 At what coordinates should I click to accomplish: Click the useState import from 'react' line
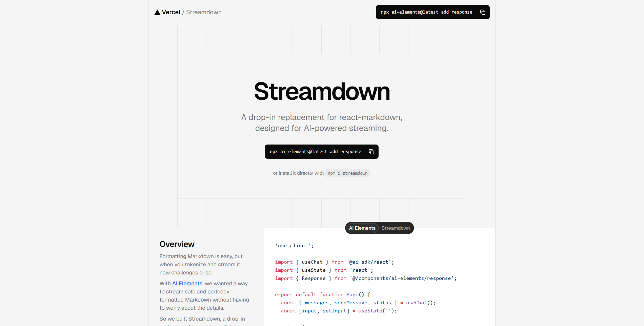324,270
